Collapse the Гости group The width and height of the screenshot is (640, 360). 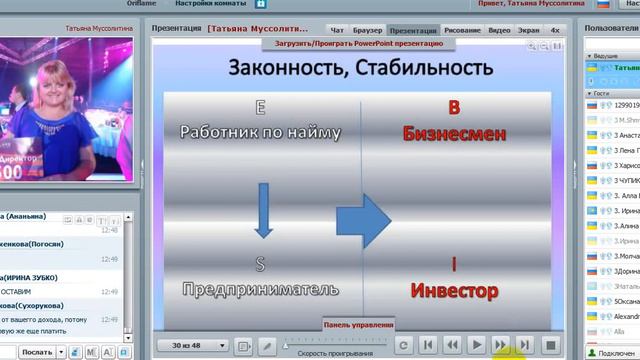[589, 93]
